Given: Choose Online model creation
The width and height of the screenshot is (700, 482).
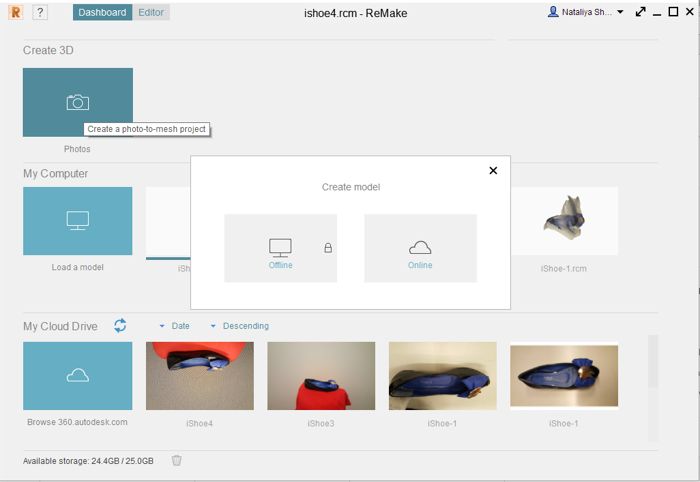Looking at the screenshot, I should [x=420, y=248].
